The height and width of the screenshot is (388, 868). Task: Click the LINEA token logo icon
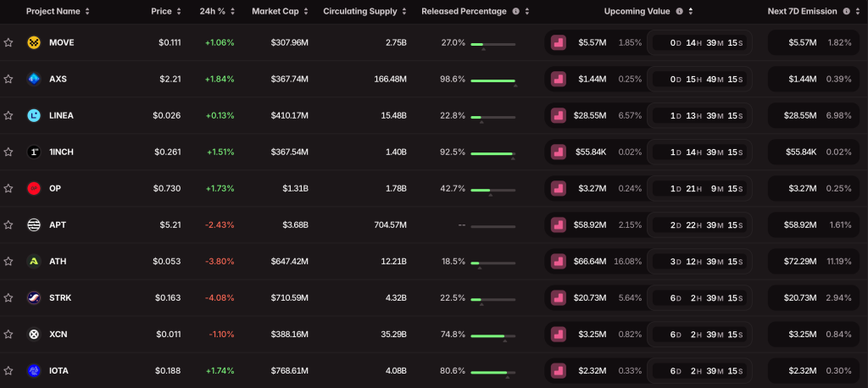click(x=34, y=115)
